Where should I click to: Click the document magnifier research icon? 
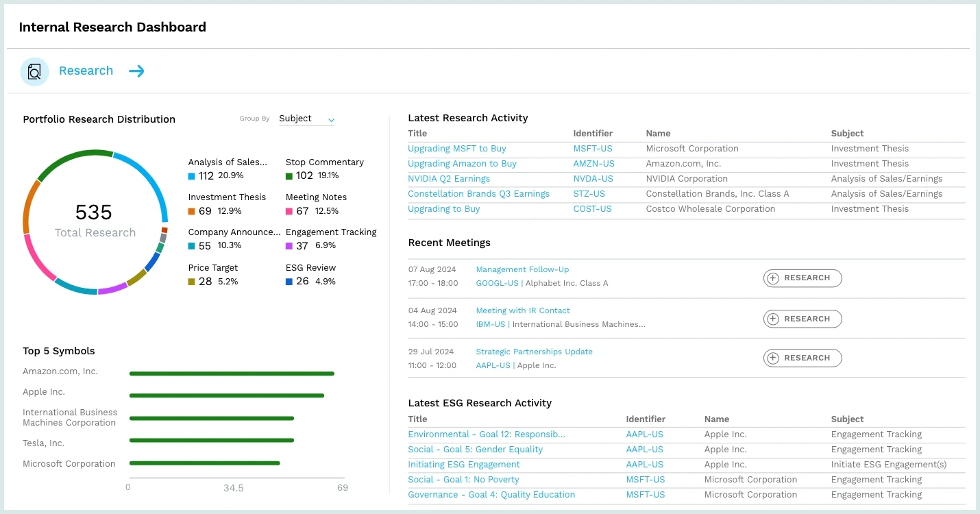pyautogui.click(x=34, y=71)
